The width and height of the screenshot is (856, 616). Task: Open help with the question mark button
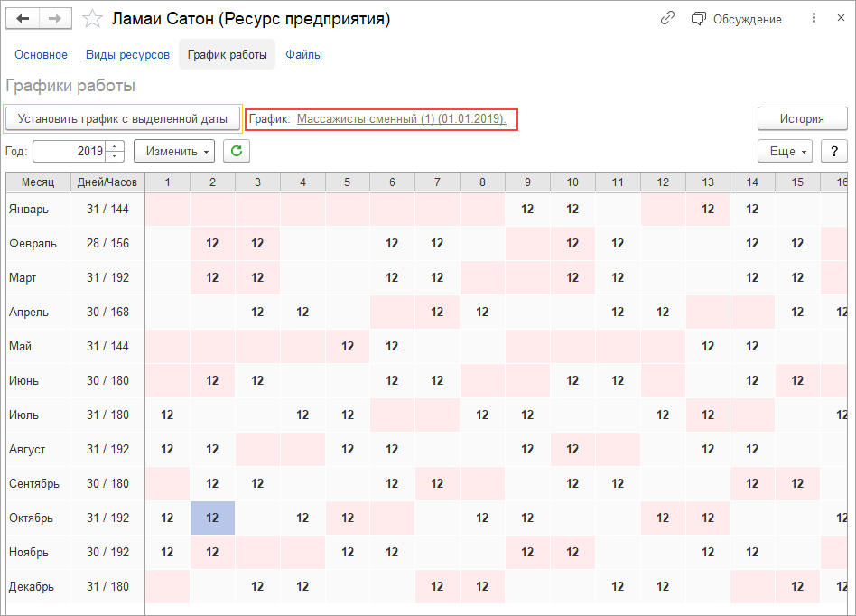click(x=834, y=151)
